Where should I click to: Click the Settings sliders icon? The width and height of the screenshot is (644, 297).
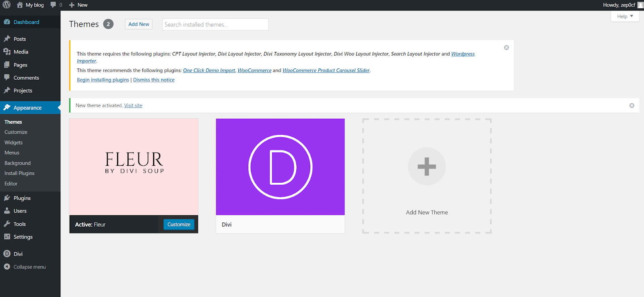[x=7, y=237]
